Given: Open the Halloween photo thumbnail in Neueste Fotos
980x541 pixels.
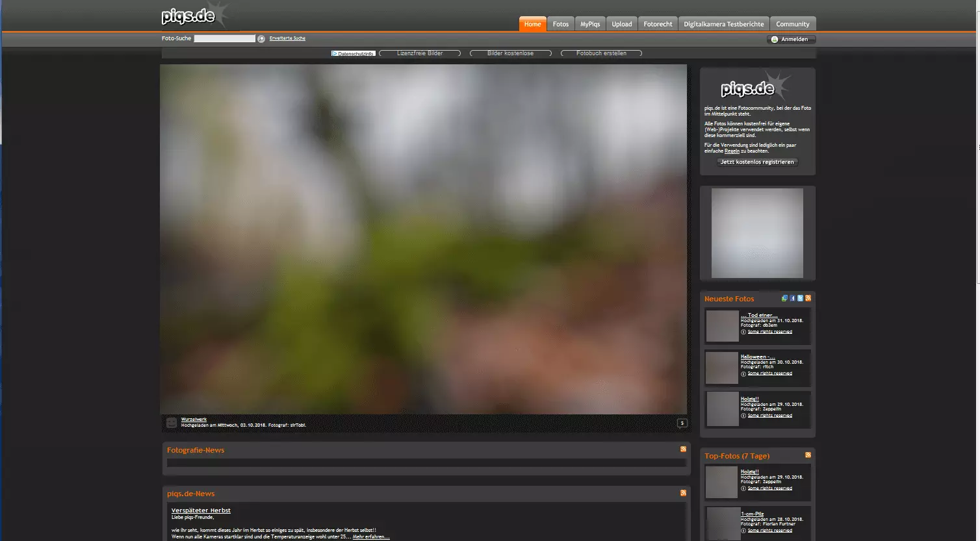Looking at the screenshot, I should click(722, 368).
